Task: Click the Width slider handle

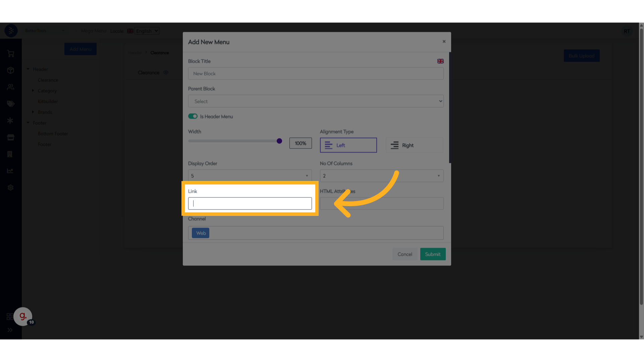Action: (x=279, y=141)
